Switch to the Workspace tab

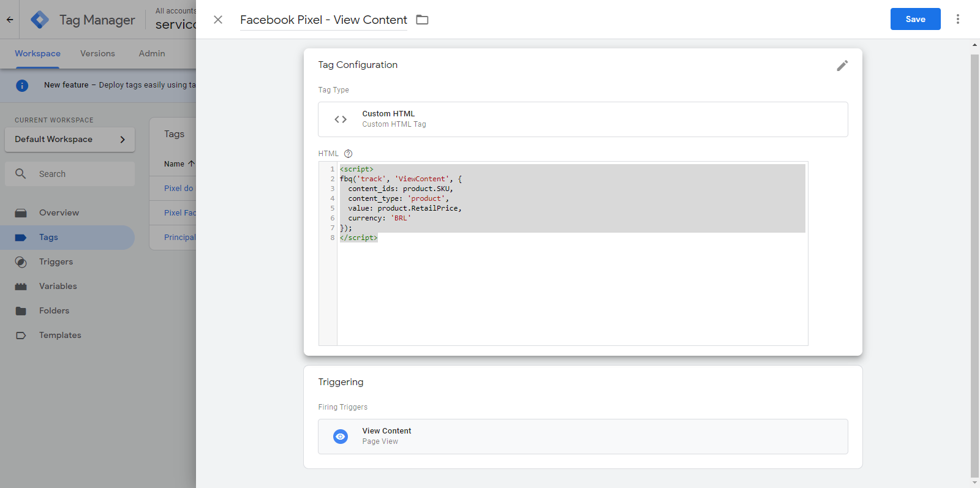[x=37, y=54]
